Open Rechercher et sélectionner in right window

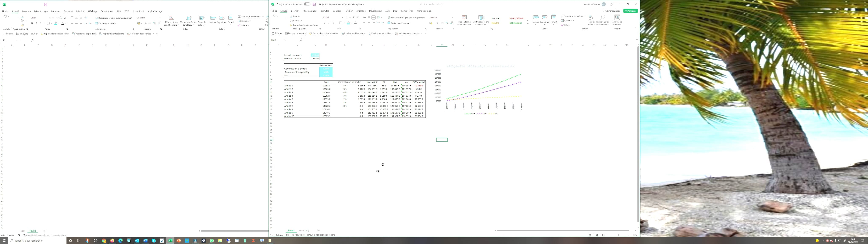[602, 21]
